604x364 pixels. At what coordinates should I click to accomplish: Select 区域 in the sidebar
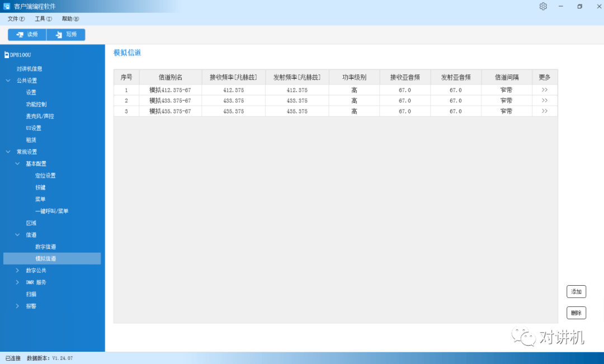[31, 223]
